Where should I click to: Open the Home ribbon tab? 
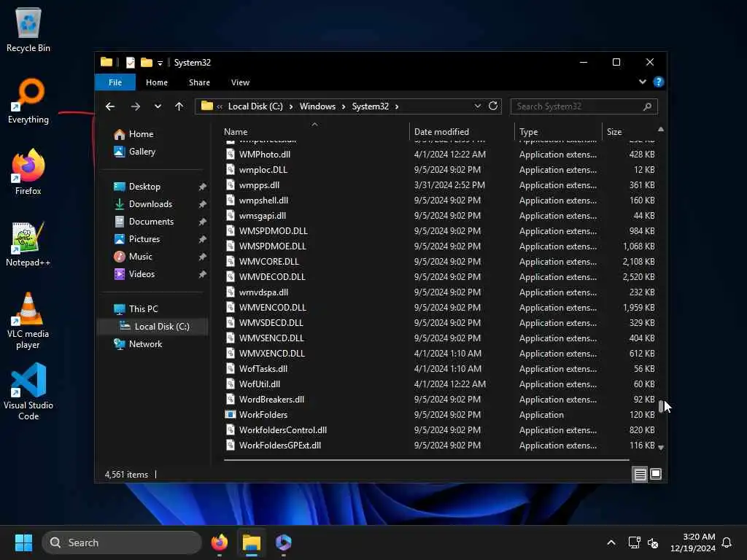pos(157,82)
